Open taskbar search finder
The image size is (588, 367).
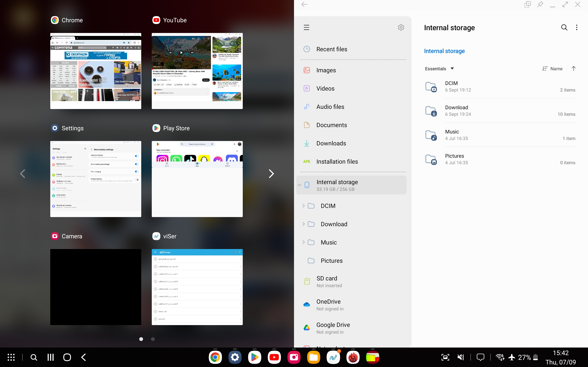pyautogui.click(x=34, y=357)
